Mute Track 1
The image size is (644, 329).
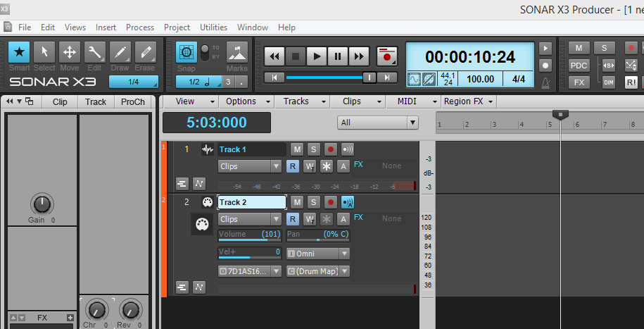(x=297, y=149)
